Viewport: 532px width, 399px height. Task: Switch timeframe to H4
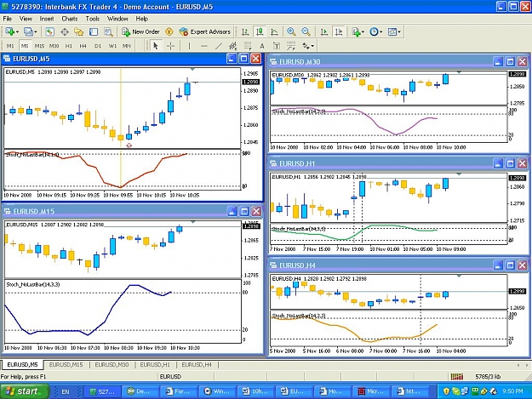(83, 46)
